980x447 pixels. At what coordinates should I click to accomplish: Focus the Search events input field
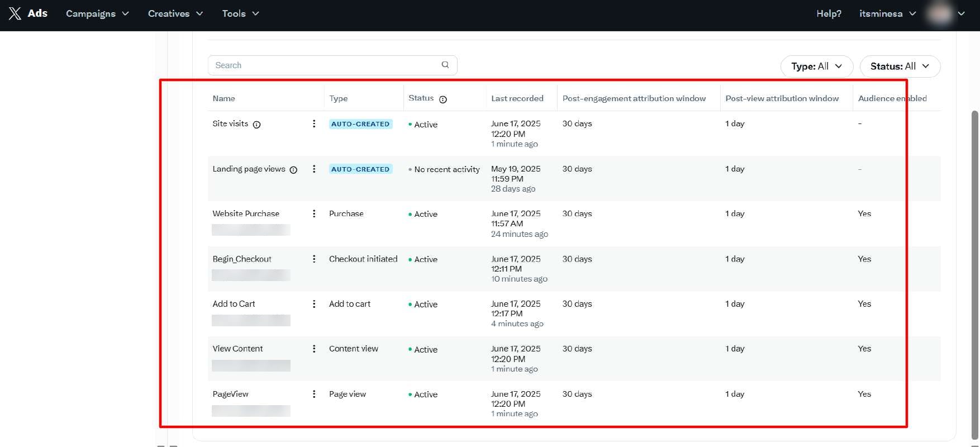[x=332, y=65]
